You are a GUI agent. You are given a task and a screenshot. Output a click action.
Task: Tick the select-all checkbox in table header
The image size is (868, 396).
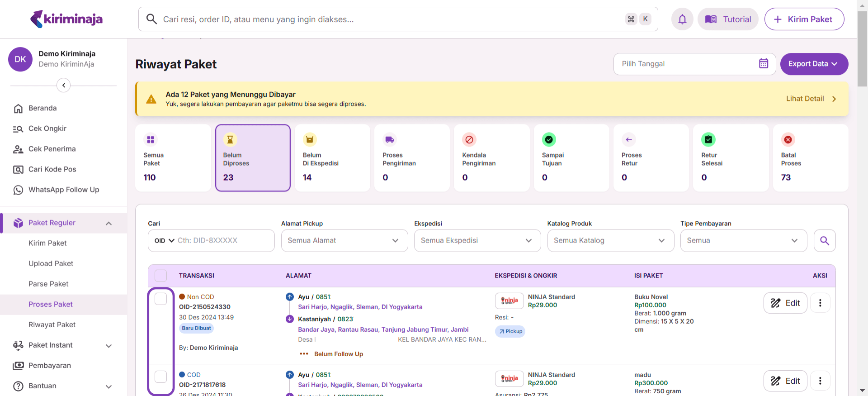coord(160,276)
